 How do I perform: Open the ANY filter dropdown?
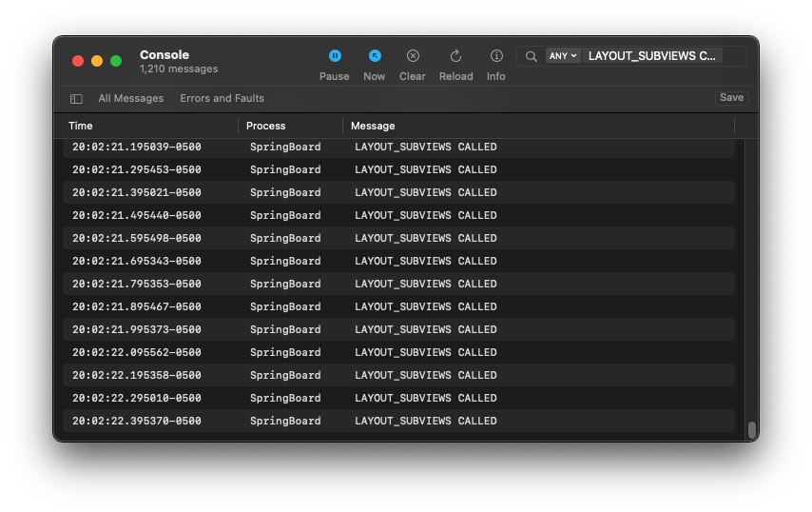(x=562, y=56)
